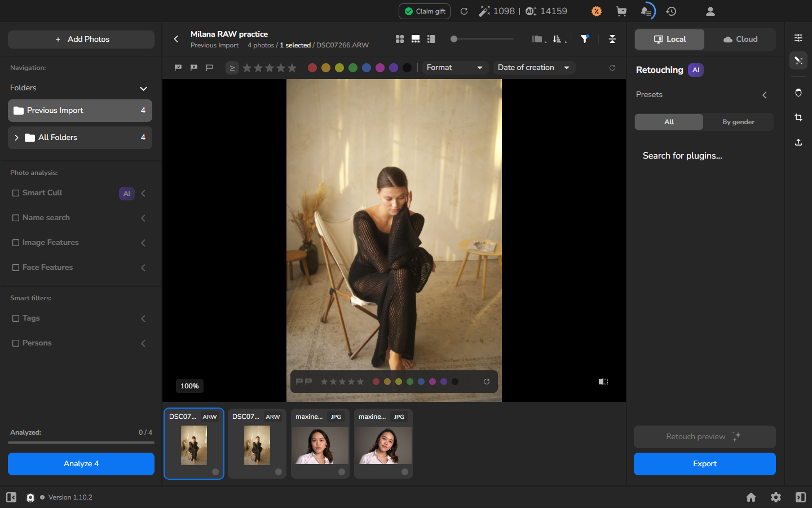Open the adjustments sliders panel icon
Viewport: 812px width, 508px height.
point(798,38)
